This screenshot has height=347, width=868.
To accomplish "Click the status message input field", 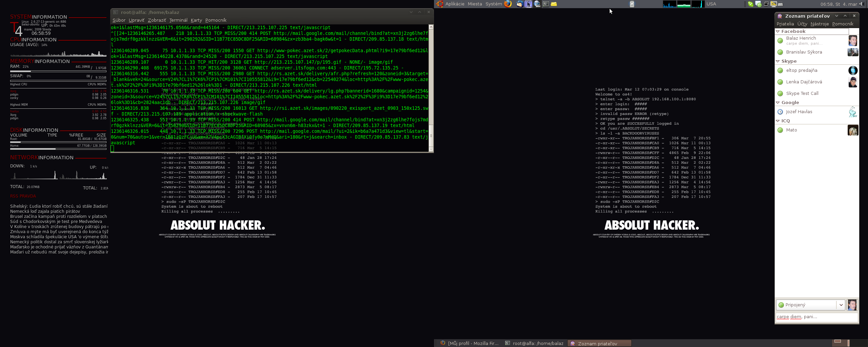I will 817,317.
